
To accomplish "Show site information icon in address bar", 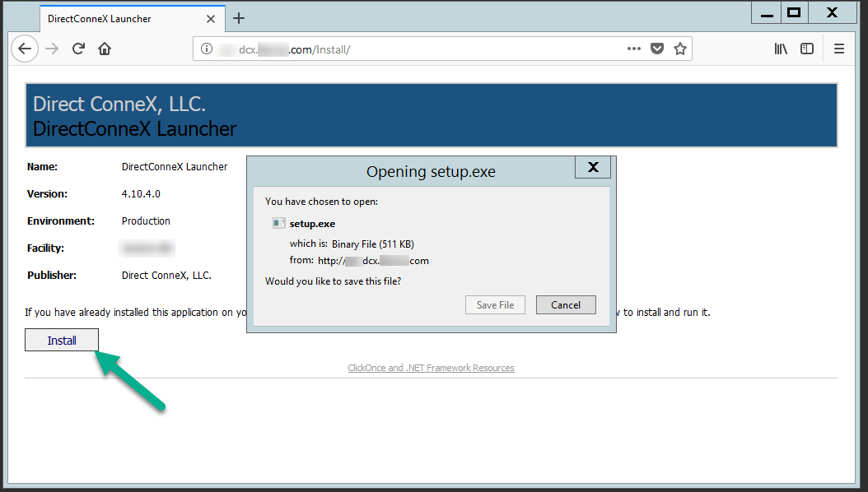I will (207, 49).
